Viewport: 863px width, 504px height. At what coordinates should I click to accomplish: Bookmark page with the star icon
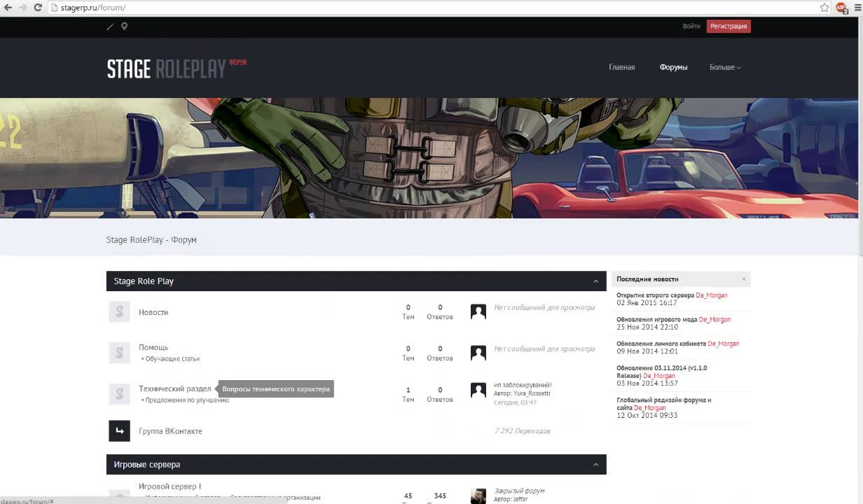pos(825,7)
